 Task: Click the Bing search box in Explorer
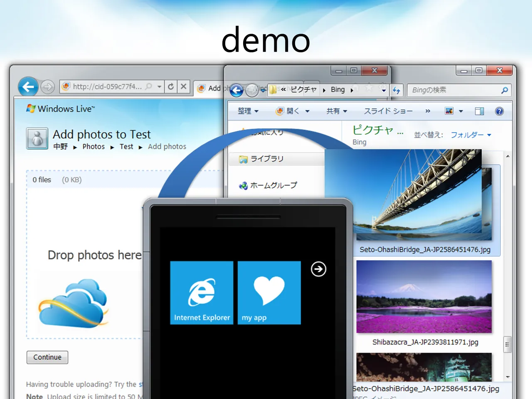click(x=454, y=90)
